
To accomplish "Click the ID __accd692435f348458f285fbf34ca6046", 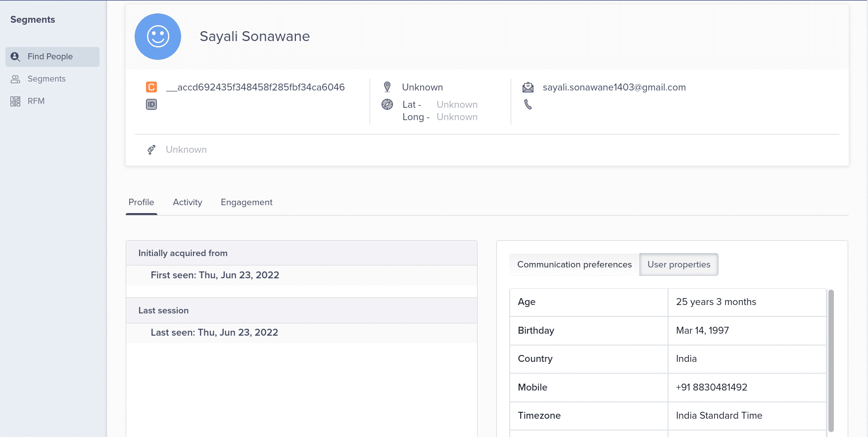I will tap(255, 87).
